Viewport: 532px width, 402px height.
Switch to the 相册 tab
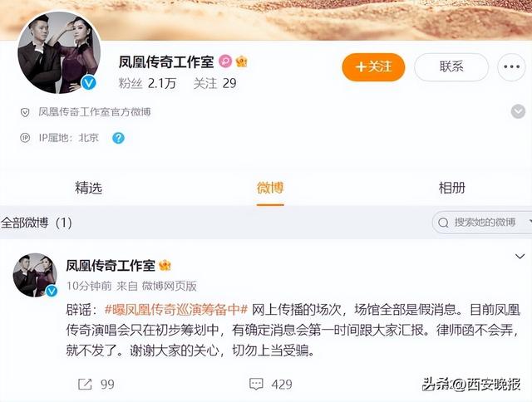451,188
